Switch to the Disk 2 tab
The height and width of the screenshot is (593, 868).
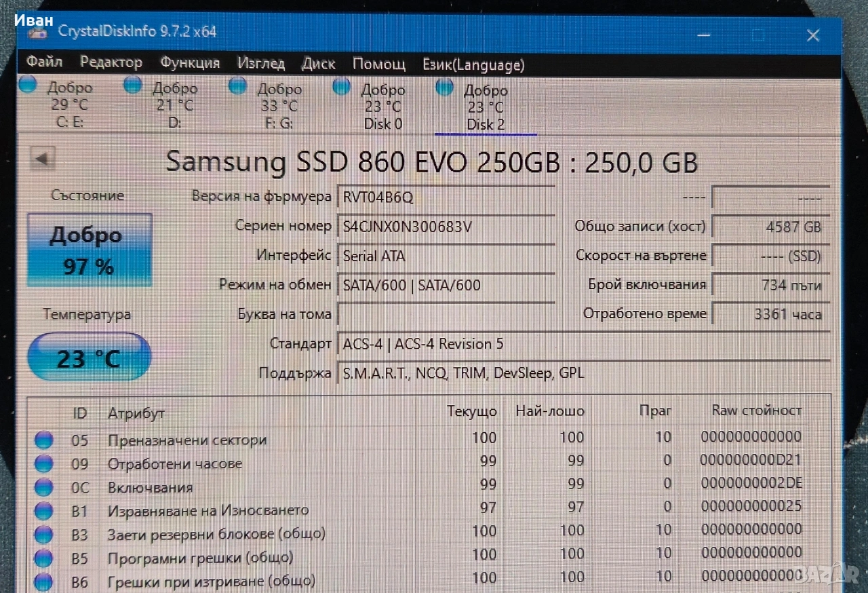(x=484, y=108)
